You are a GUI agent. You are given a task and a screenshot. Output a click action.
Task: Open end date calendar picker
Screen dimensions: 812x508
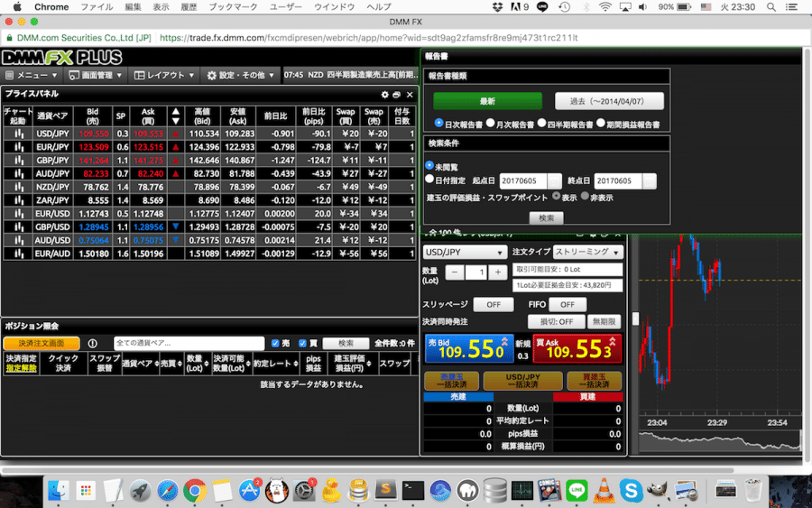click(x=650, y=180)
